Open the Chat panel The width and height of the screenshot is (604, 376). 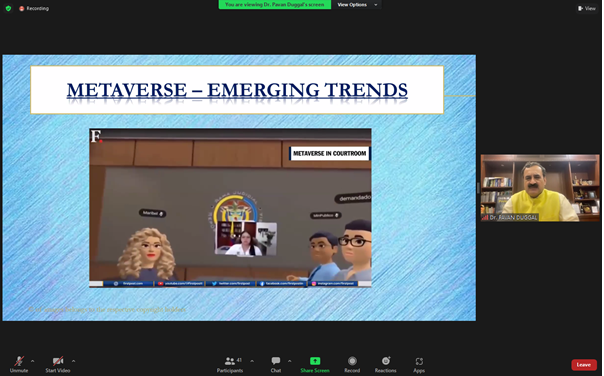(276, 364)
